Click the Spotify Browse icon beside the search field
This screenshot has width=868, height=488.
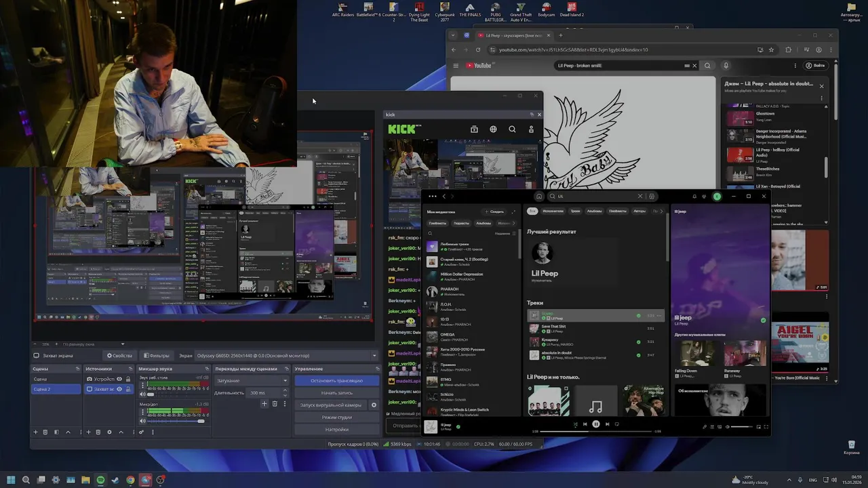(x=652, y=197)
